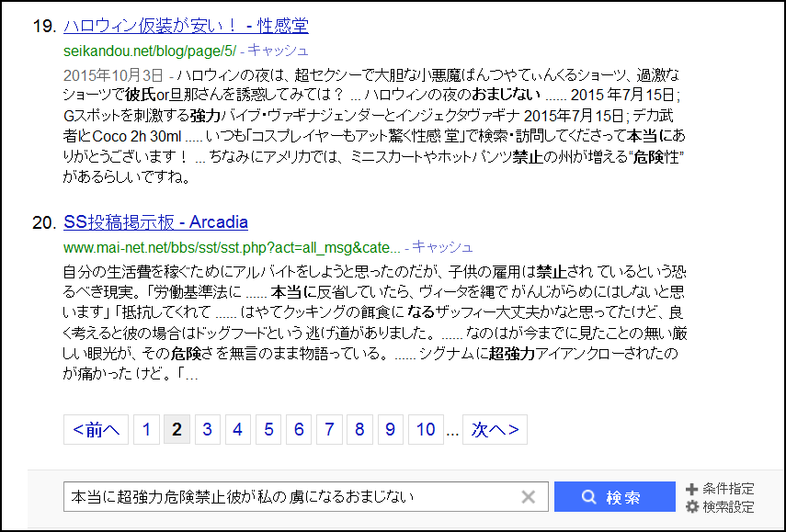The width and height of the screenshot is (786, 532).
Task: Jump to results page 4
Action: tap(237, 429)
